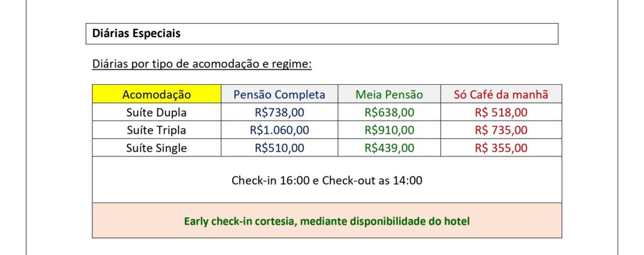
Task: Select the R$638,00 Meia Pensão price
Action: pos(389,112)
